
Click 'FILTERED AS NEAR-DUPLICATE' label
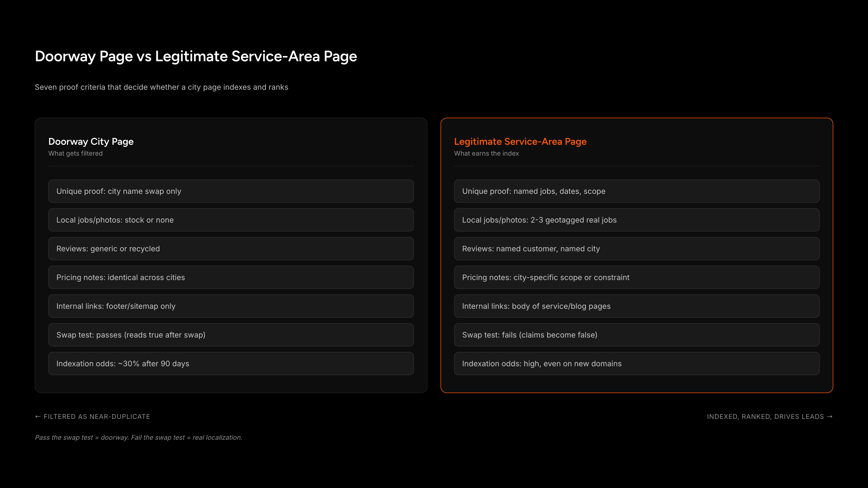pyautogui.click(x=93, y=417)
